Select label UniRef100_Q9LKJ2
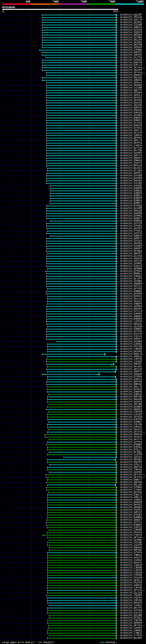The height and width of the screenshot is (644, 146). click(x=131, y=130)
